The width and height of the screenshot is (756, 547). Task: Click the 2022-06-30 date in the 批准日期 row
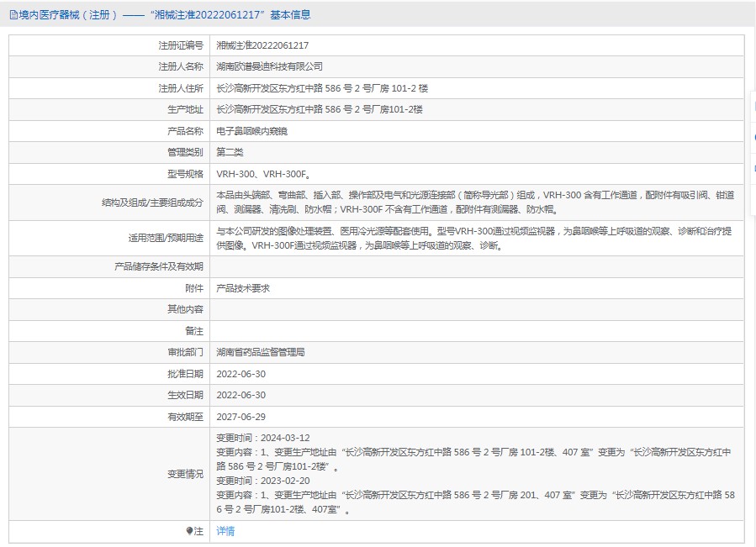[x=241, y=374]
